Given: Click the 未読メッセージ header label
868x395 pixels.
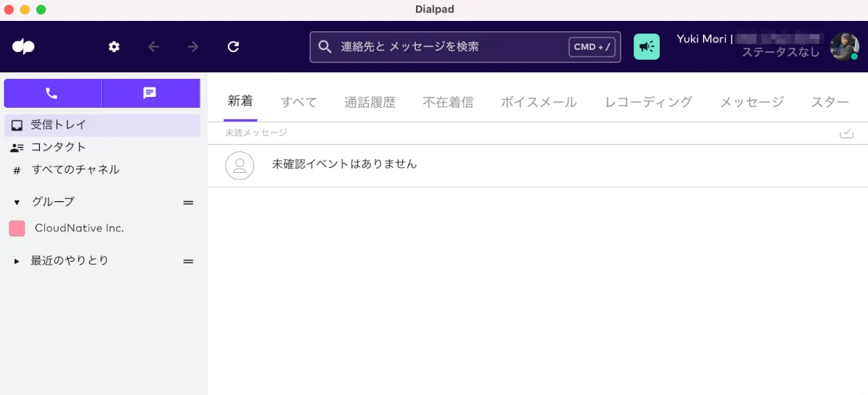Looking at the screenshot, I should coord(256,133).
